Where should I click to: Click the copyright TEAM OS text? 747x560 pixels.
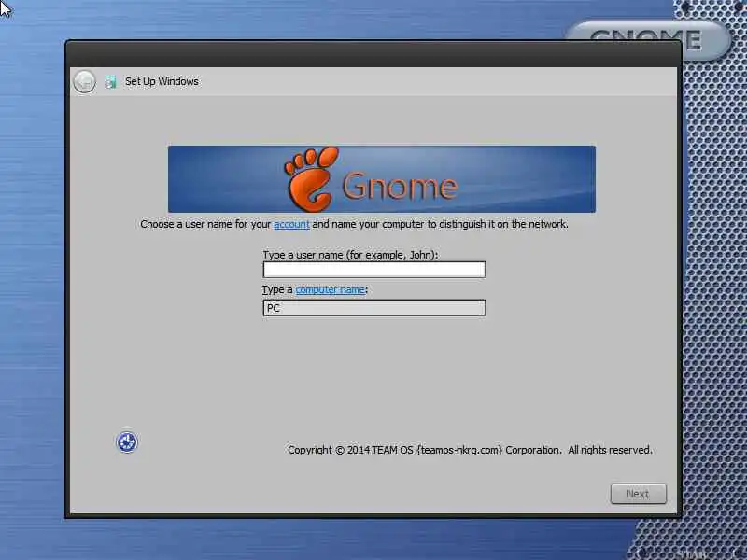470,450
